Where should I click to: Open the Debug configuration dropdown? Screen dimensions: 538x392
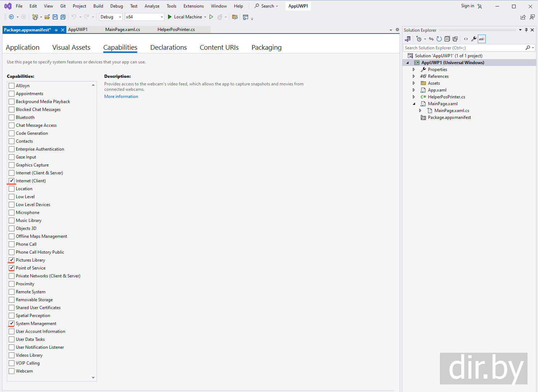[x=111, y=17]
